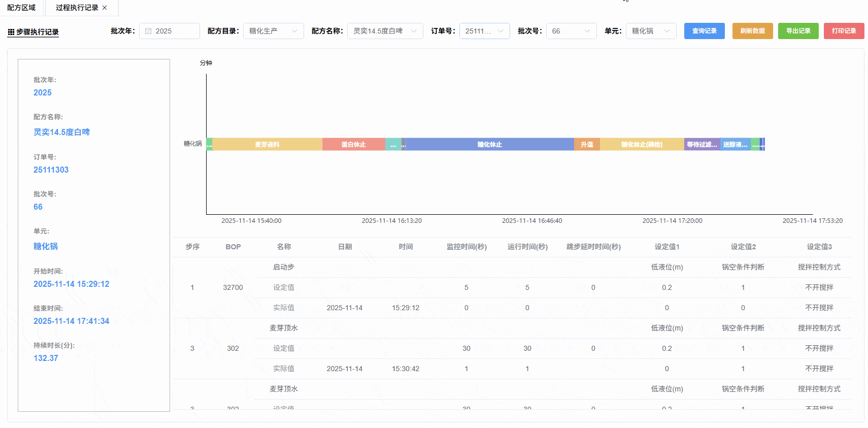The image size is (868, 428).
Task: Expand the 配方名称 灵奕14.5度白啤 dropdown
Action: click(385, 31)
